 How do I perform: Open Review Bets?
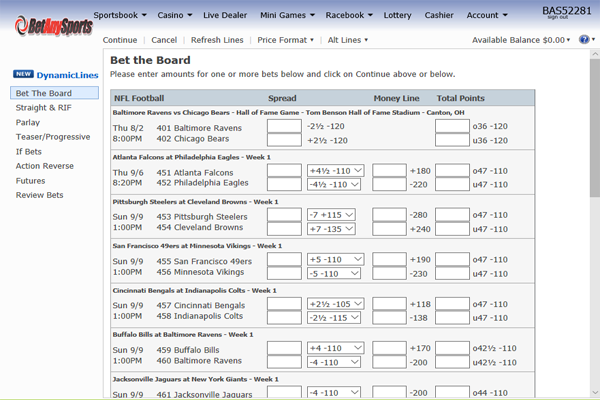pos(39,195)
